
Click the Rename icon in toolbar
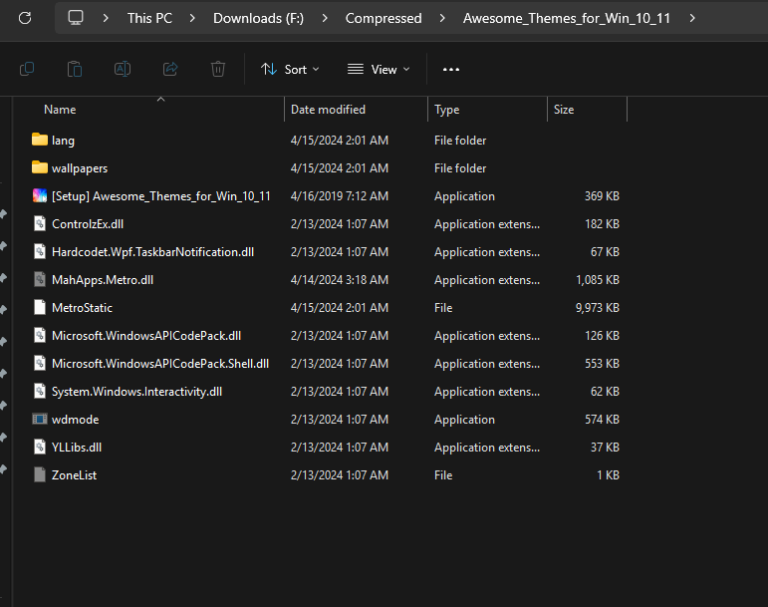[122, 69]
